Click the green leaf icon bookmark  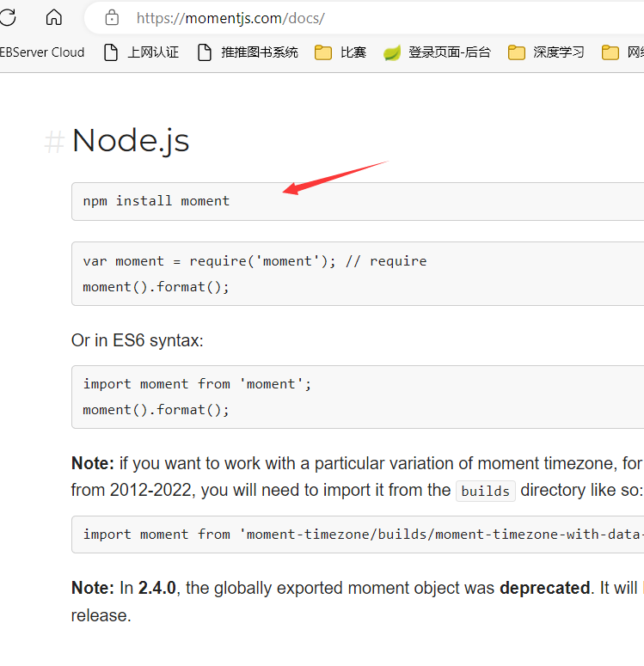tap(391, 52)
